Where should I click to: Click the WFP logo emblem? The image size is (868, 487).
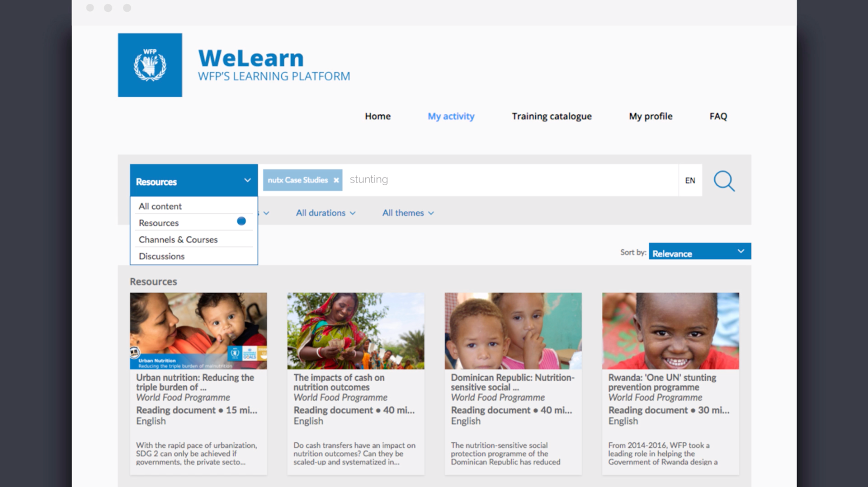pos(150,65)
